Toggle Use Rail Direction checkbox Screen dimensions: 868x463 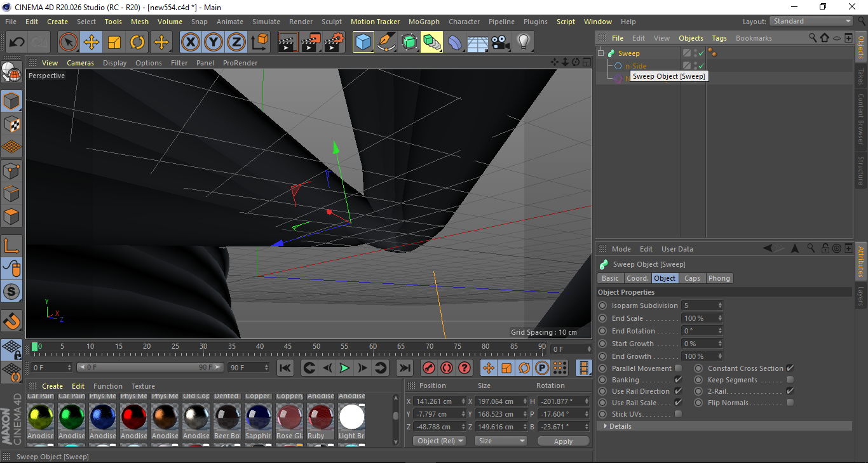[x=678, y=391]
